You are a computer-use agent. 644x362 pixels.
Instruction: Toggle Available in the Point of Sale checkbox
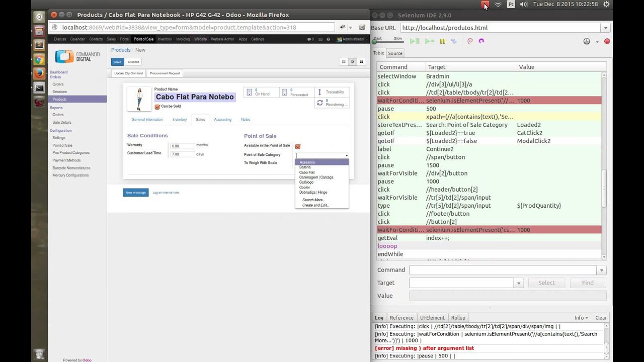pos(298,146)
